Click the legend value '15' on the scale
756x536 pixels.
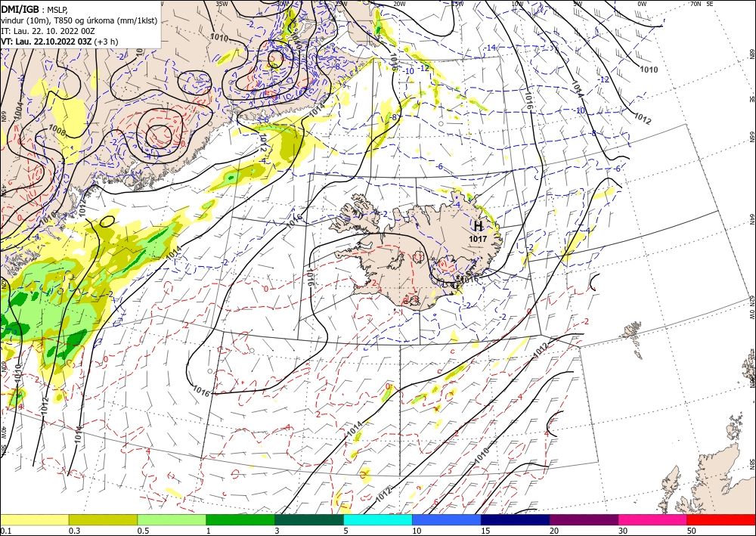[x=485, y=531]
